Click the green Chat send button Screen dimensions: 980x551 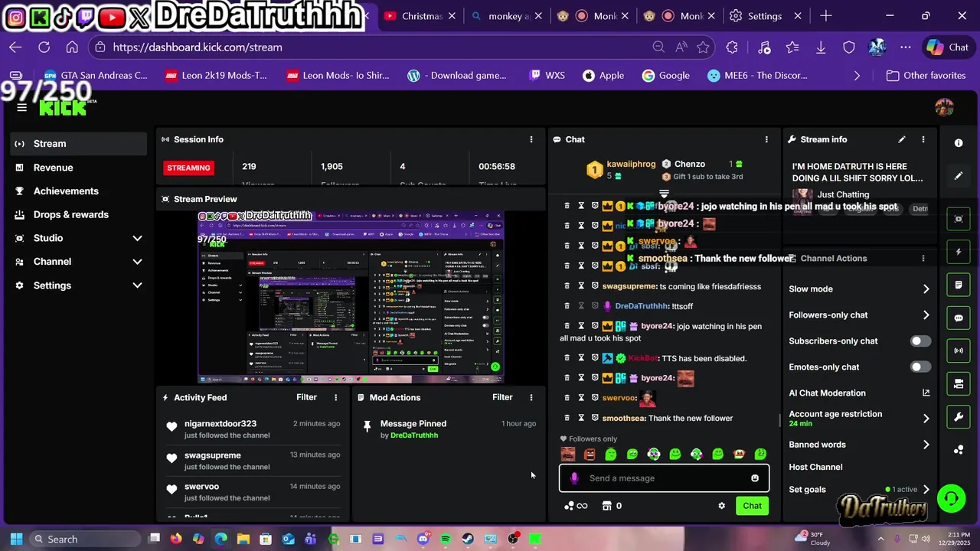coord(752,506)
